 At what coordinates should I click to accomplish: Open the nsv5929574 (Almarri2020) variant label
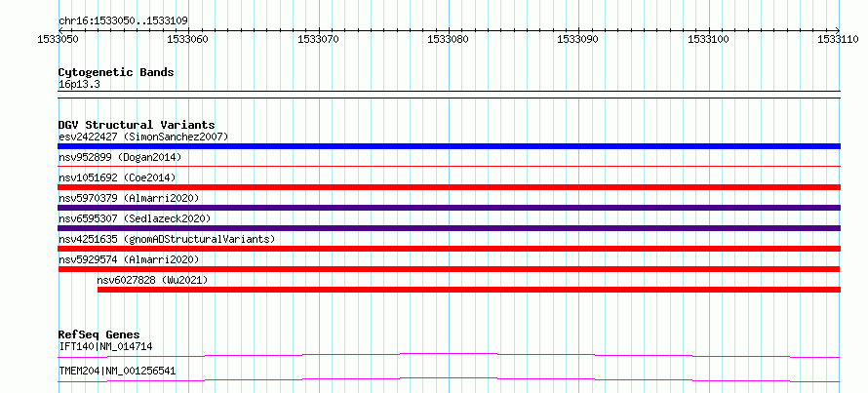[x=129, y=259]
